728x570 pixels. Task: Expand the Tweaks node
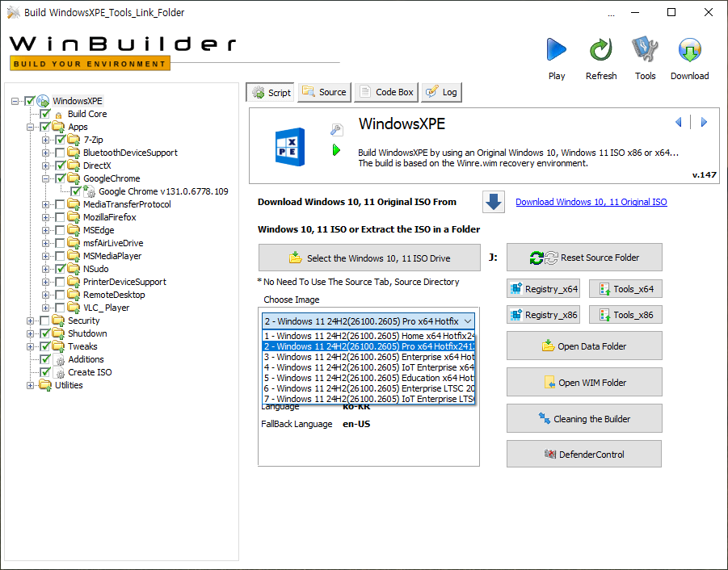pyautogui.click(x=30, y=346)
